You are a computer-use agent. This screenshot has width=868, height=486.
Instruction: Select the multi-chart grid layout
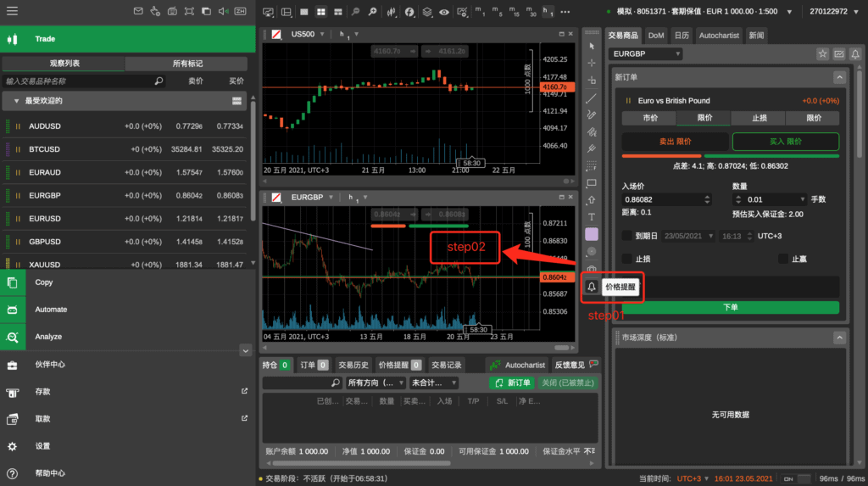(321, 12)
